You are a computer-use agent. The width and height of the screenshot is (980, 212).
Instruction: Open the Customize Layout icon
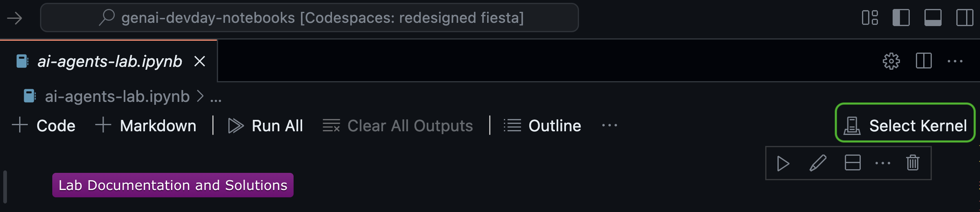870,18
